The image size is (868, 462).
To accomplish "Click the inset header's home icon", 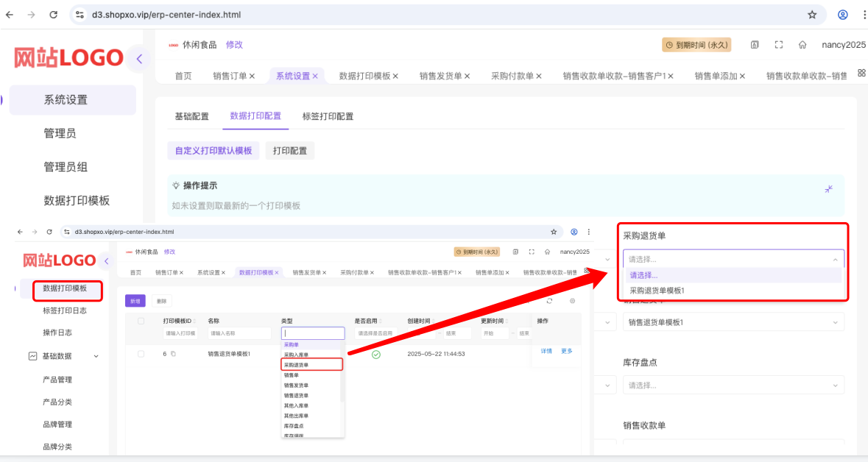I will click(547, 252).
